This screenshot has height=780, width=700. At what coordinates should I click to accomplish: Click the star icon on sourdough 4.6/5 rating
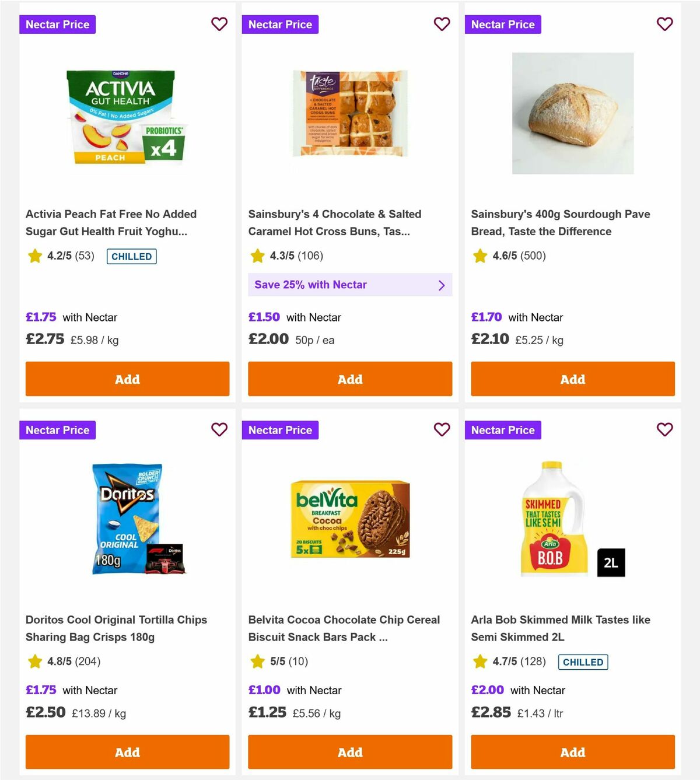tap(480, 256)
